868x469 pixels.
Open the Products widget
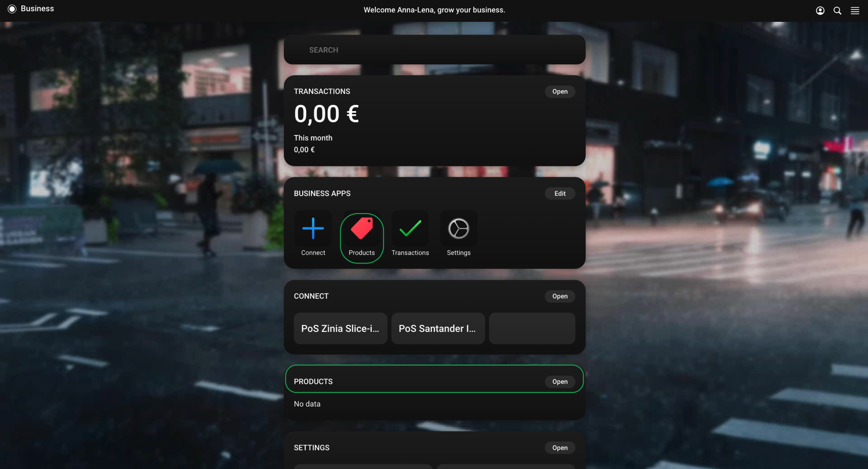(560, 382)
